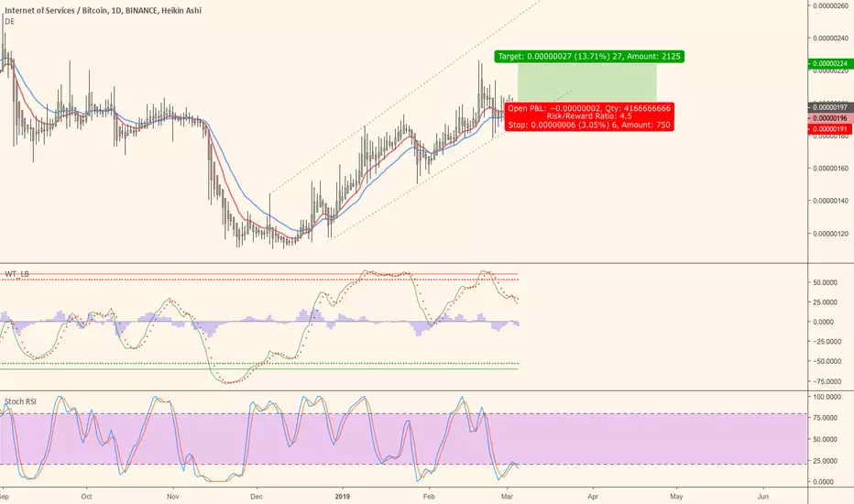This screenshot has width=854, height=504.
Task: Click the 0.0000 label on Stoch RSI scale
Action: tap(823, 482)
